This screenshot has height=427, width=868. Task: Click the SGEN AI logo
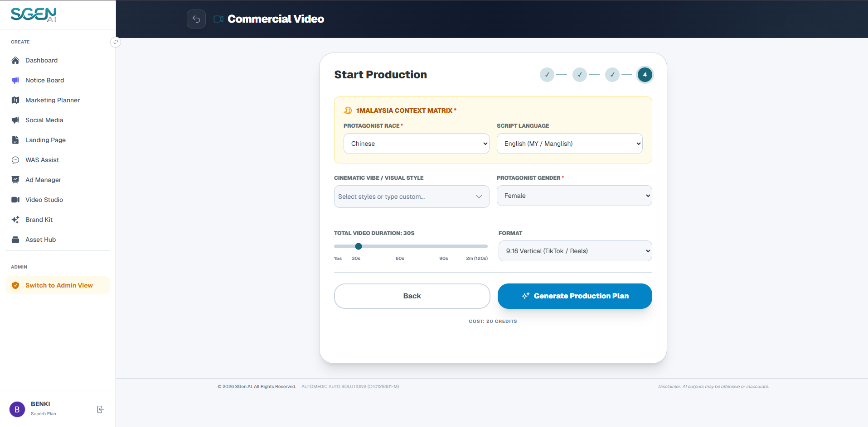pos(34,14)
